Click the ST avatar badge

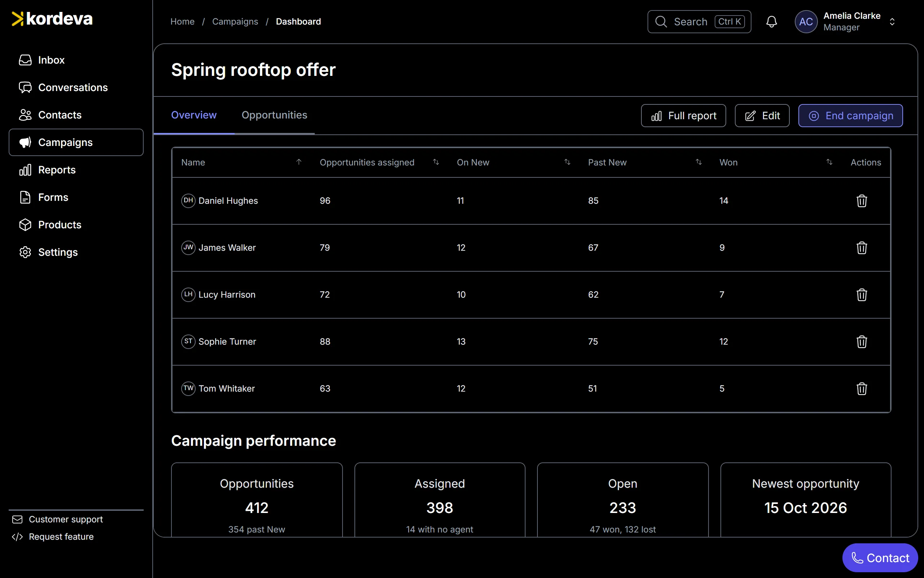click(x=188, y=341)
